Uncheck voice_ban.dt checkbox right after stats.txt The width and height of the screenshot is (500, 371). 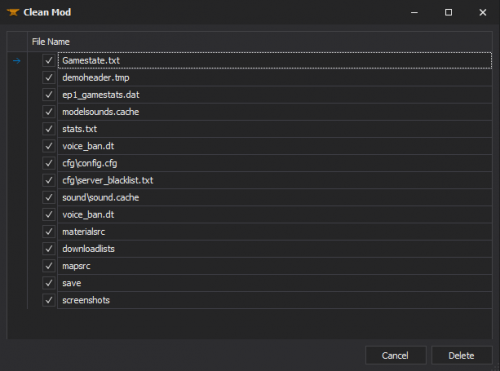point(49,146)
